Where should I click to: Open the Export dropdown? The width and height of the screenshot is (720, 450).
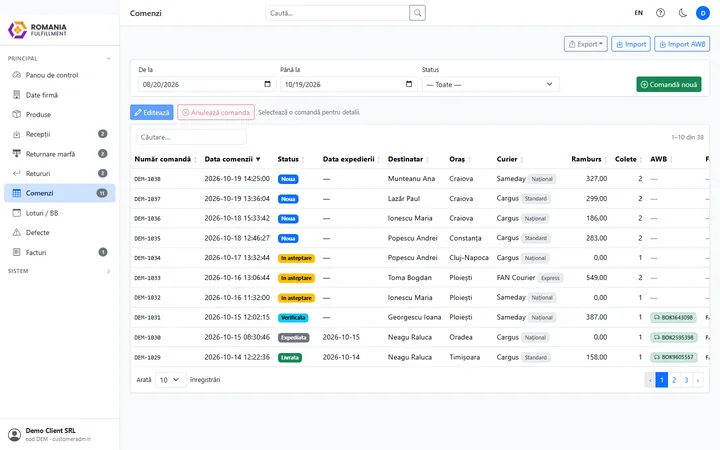(x=585, y=44)
